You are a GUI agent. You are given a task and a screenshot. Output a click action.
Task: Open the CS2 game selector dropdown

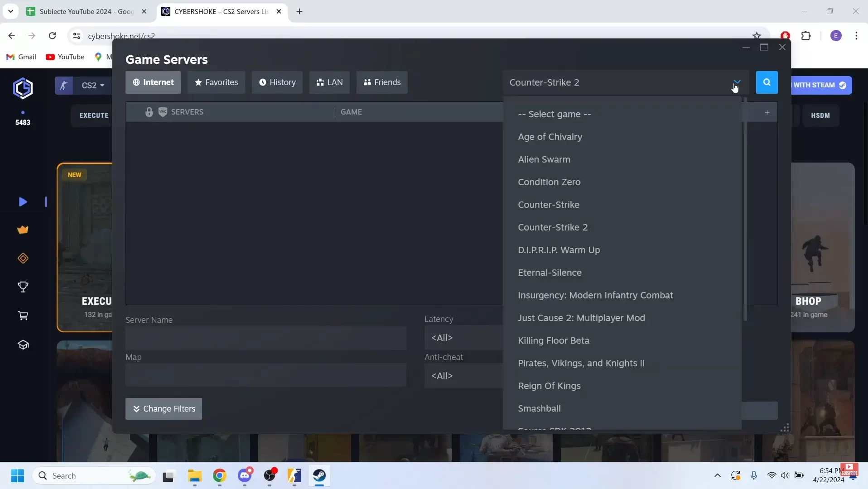(x=92, y=85)
